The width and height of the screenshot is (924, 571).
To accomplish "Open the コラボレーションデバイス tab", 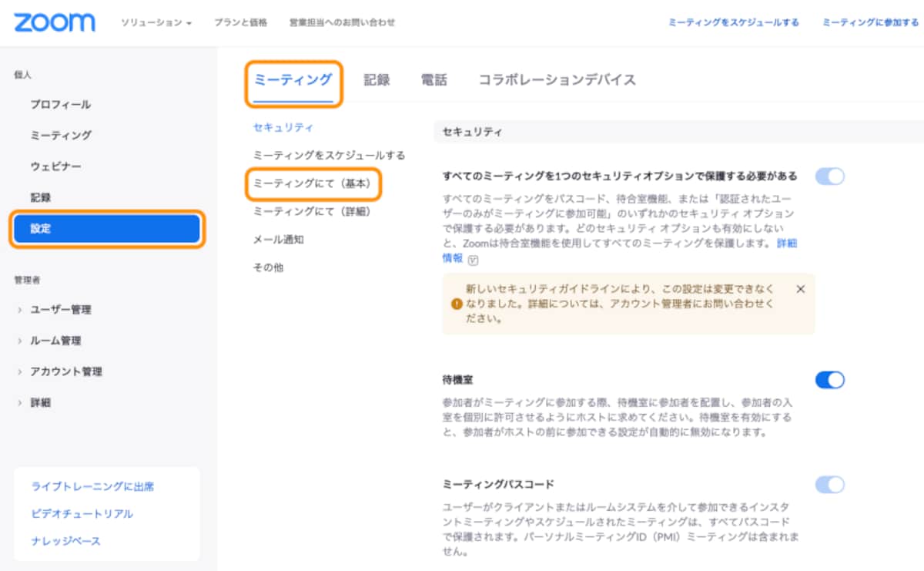I will tap(557, 80).
